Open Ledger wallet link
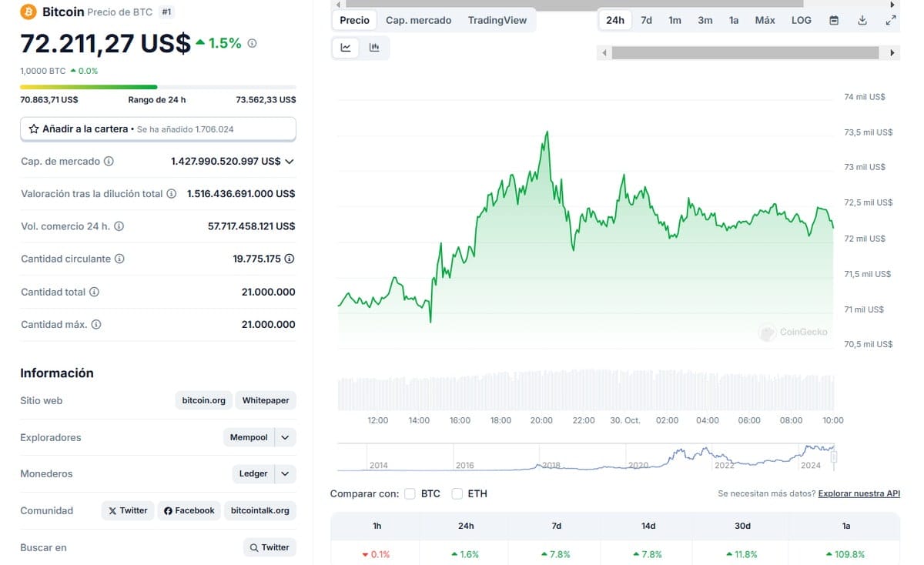The width and height of the screenshot is (924, 565). pos(253,474)
